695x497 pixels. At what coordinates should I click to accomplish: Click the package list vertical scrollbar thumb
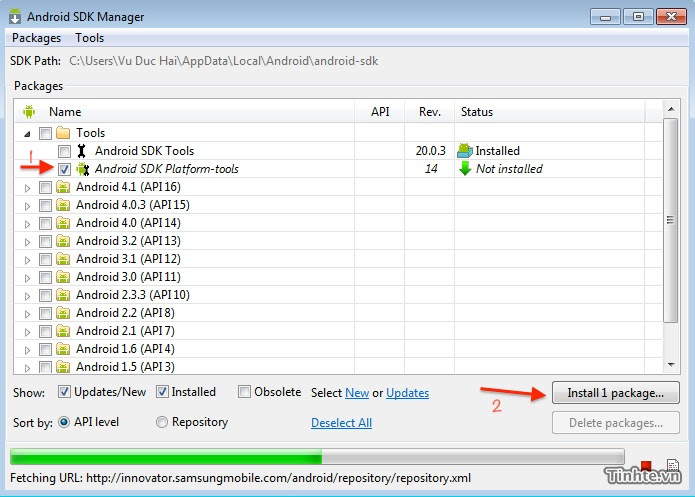tap(671, 220)
